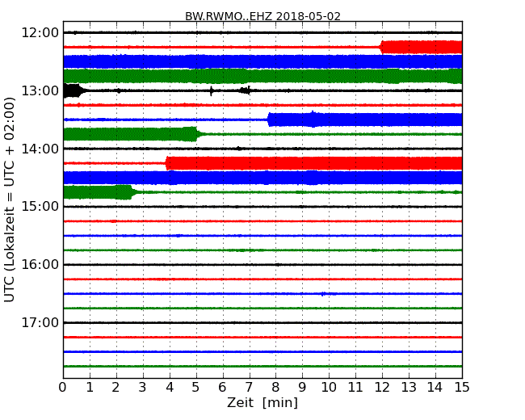Viewport: 525px width, 420px height.
Task: Click the UTC Lokalzeit vertical axis label
Action: pos(10,199)
